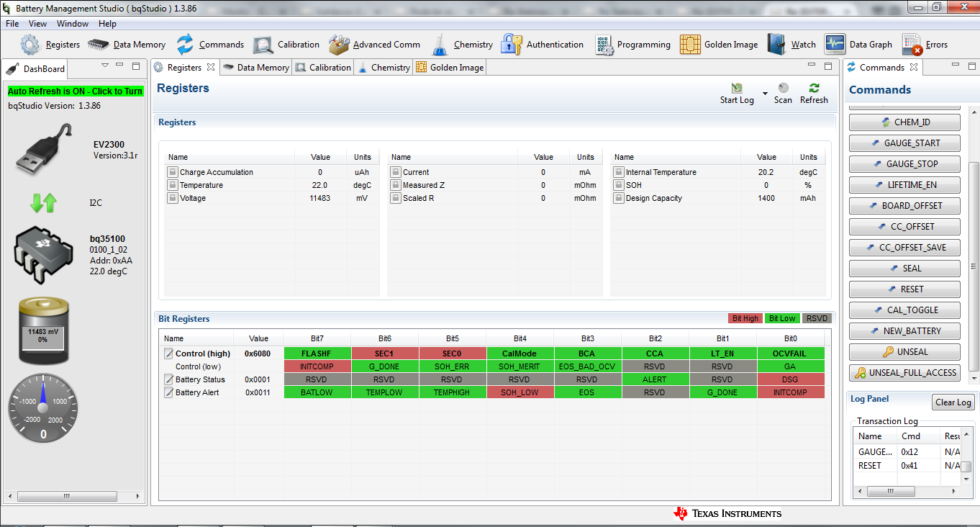Screen dimensions: 980x527
Task: Open the File menu
Action: point(12,24)
